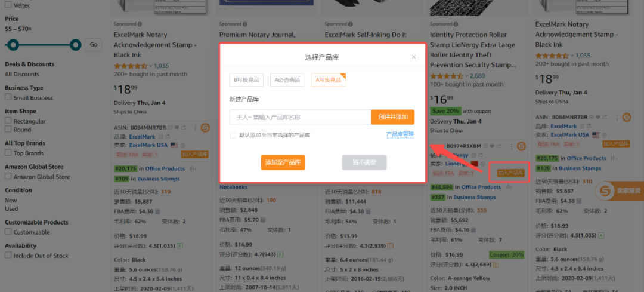
Task: Copy ASIN B0974R3XBM with its copy icon
Action: tap(486, 146)
